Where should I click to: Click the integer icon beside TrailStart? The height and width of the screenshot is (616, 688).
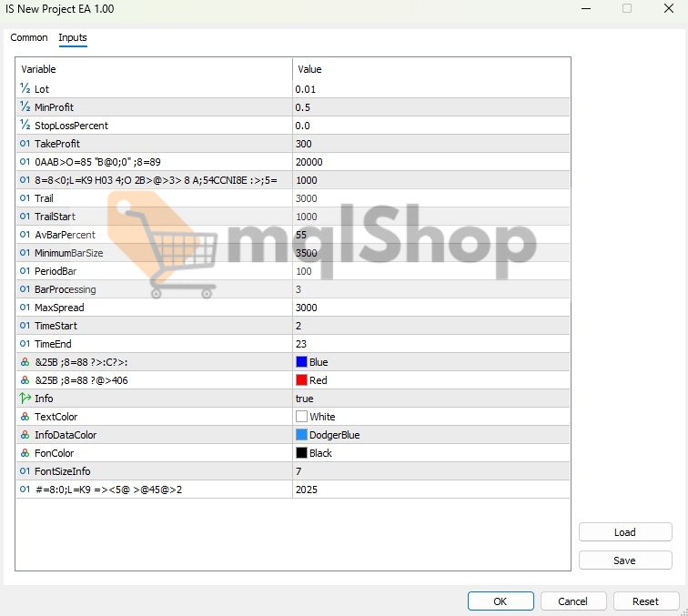tap(25, 217)
